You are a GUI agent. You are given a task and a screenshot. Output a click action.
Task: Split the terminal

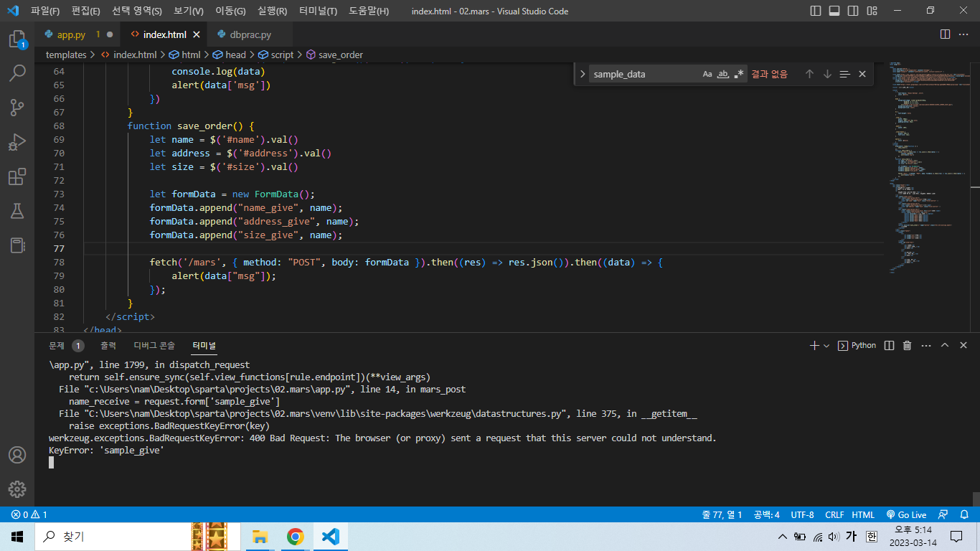[889, 345]
